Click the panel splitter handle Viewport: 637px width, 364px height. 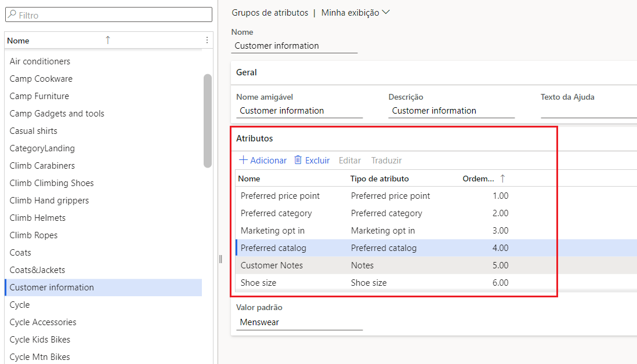point(220,259)
